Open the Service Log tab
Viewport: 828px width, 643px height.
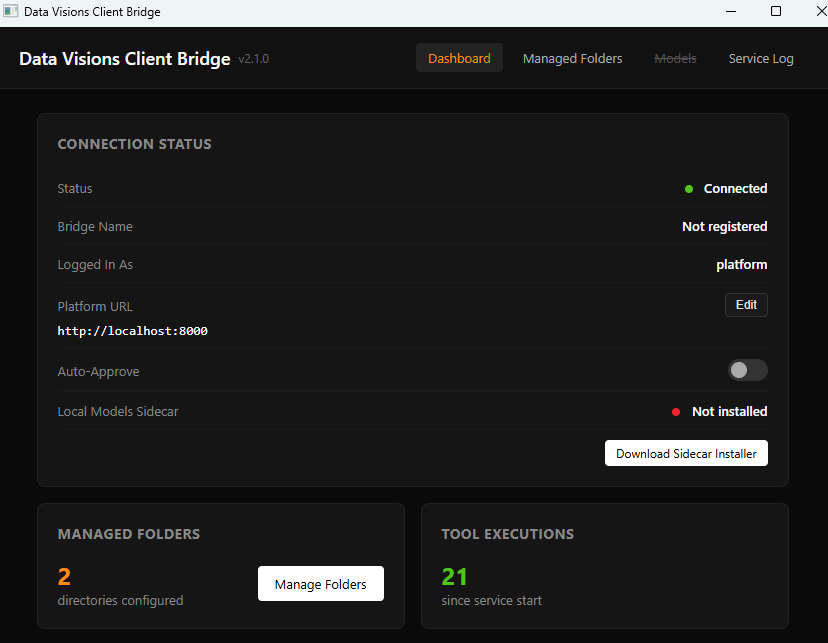pos(760,58)
